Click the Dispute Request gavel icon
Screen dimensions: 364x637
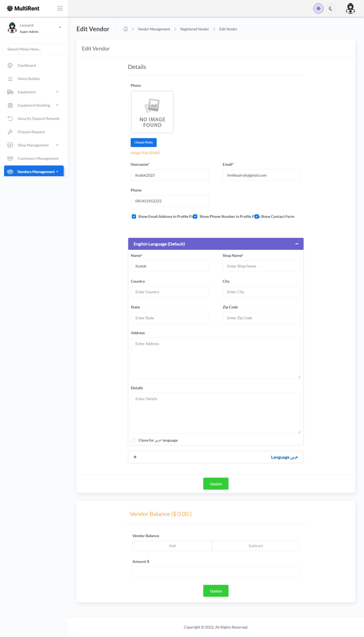pyautogui.click(x=10, y=132)
